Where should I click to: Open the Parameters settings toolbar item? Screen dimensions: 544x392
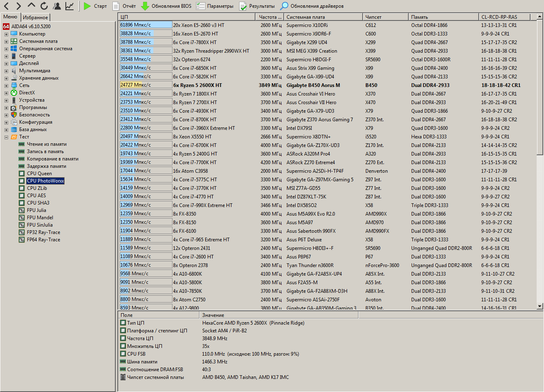215,6
